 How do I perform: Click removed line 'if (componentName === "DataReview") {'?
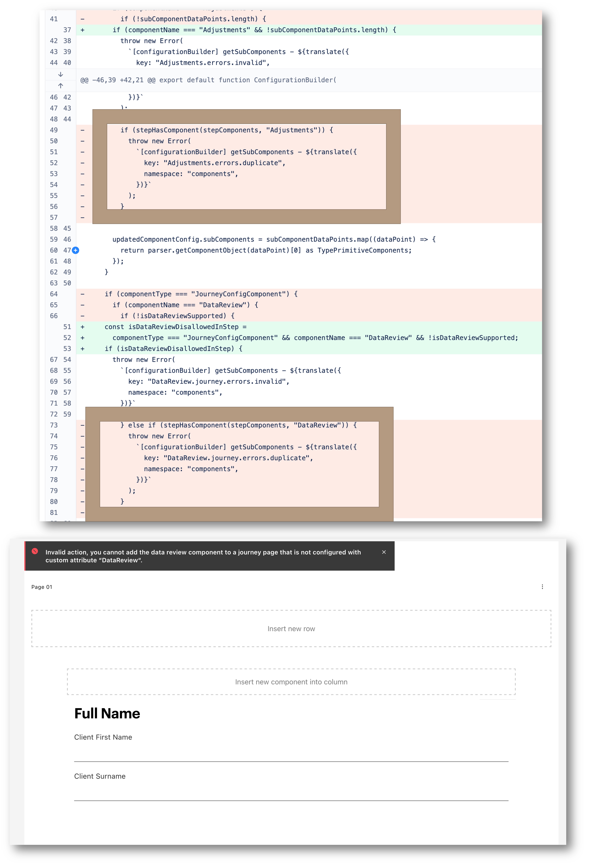185,305
